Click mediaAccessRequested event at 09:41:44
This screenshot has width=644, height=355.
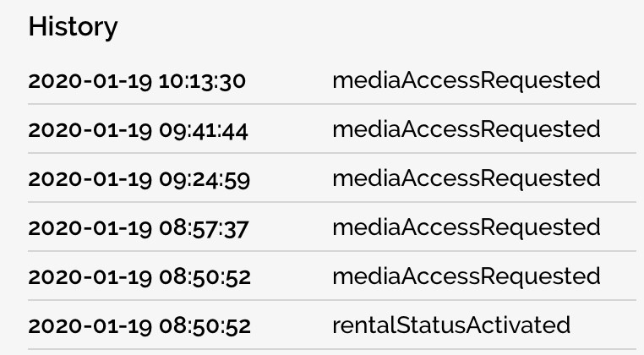pyautogui.click(x=467, y=130)
